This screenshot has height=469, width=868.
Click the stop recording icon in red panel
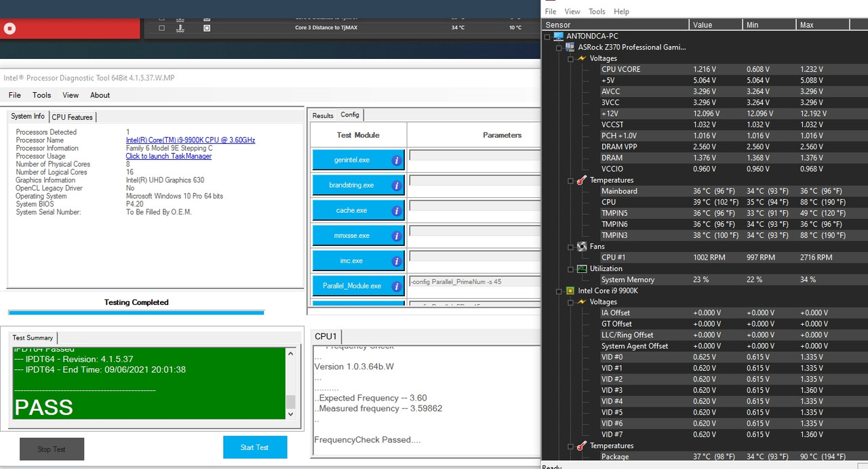point(9,28)
